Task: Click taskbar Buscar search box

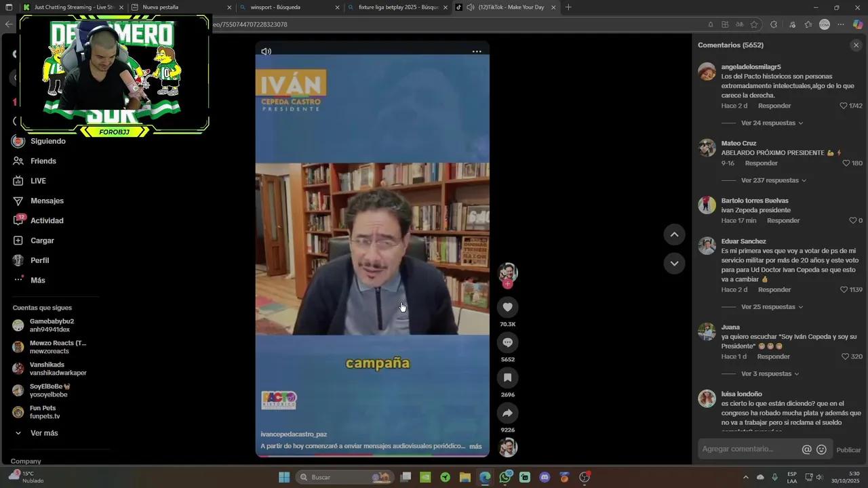Action: 344,477
